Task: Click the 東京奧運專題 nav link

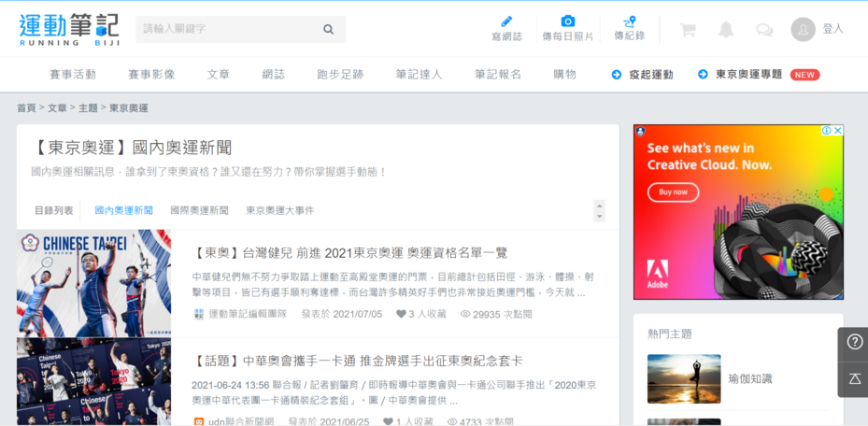Action: click(749, 74)
